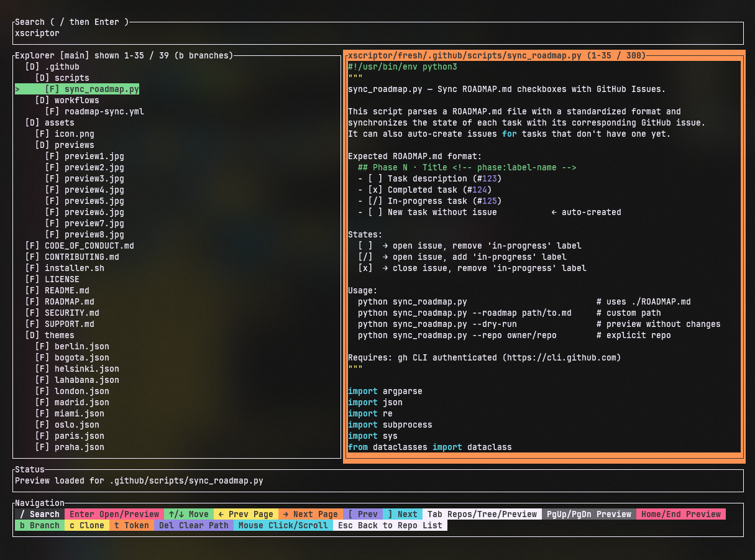Click the Search input field containing xscriptor
755x560 pixels.
click(x=377, y=33)
